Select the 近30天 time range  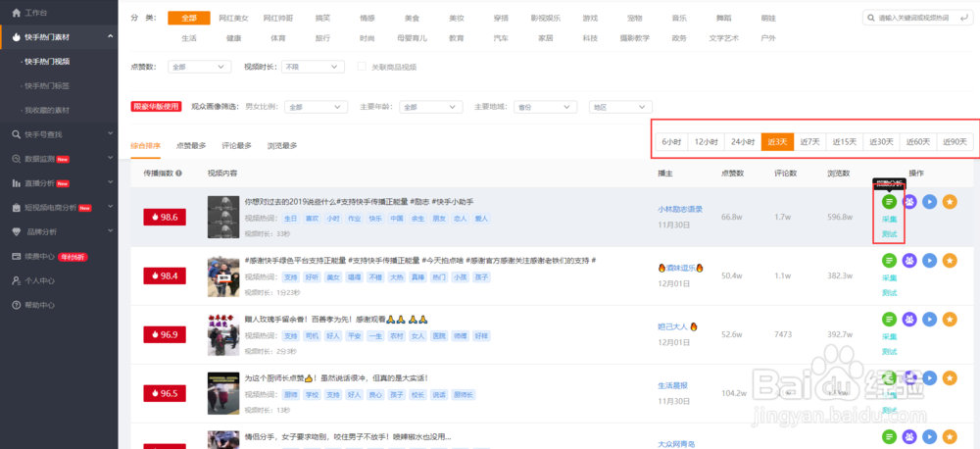click(x=882, y=142)
